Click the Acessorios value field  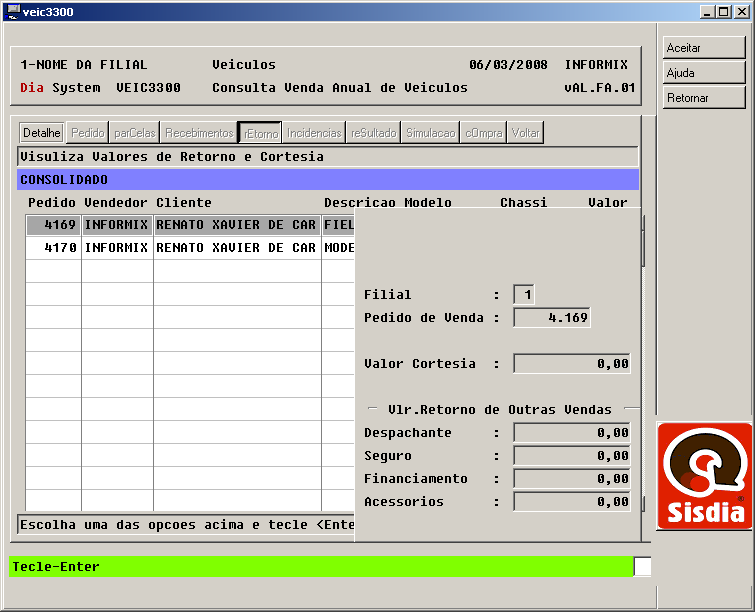[572, 502]
